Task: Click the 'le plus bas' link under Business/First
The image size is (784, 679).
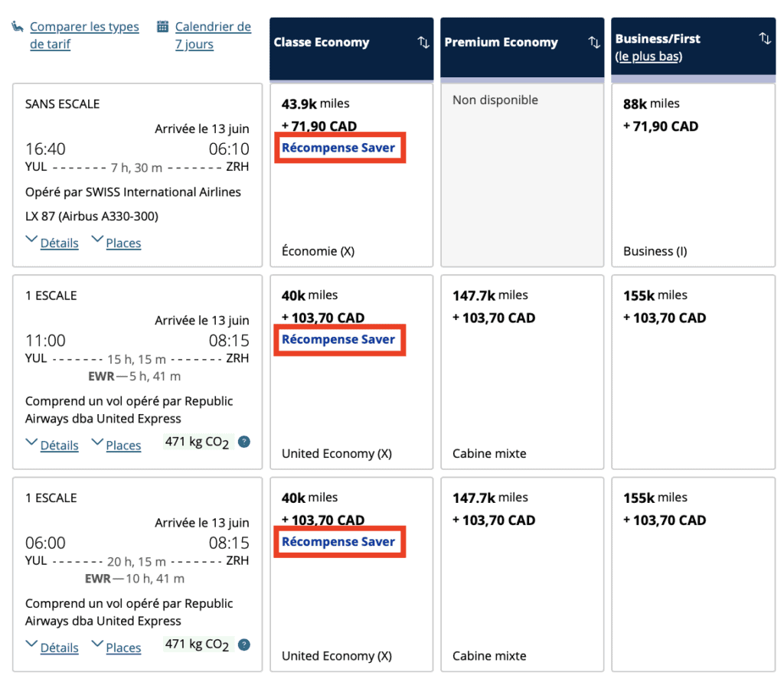Action: (x=648, y=57)
